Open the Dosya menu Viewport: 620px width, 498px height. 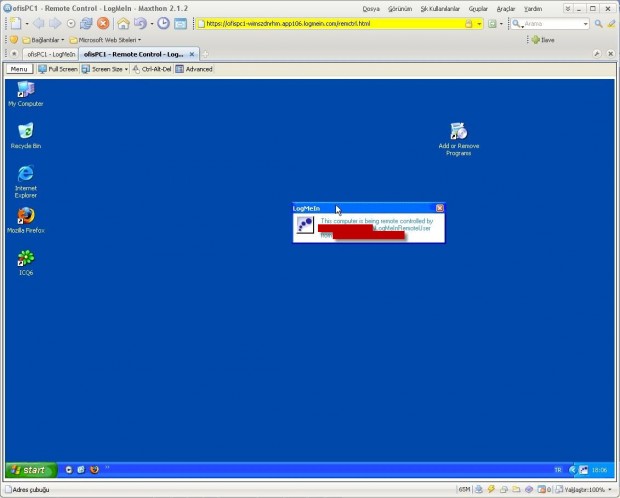coord(371,9)
